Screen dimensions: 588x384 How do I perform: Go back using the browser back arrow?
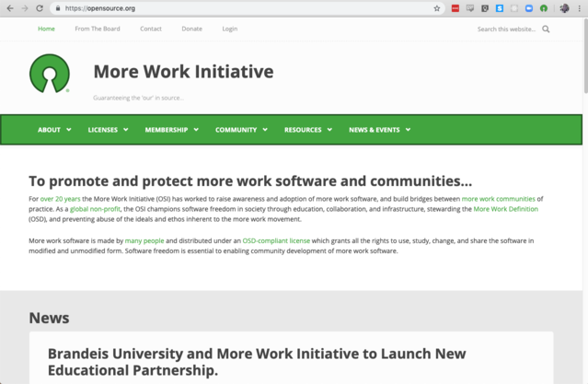10,8
